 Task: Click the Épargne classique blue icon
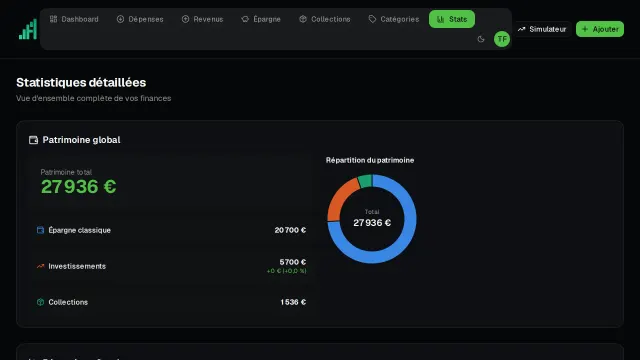40,230
